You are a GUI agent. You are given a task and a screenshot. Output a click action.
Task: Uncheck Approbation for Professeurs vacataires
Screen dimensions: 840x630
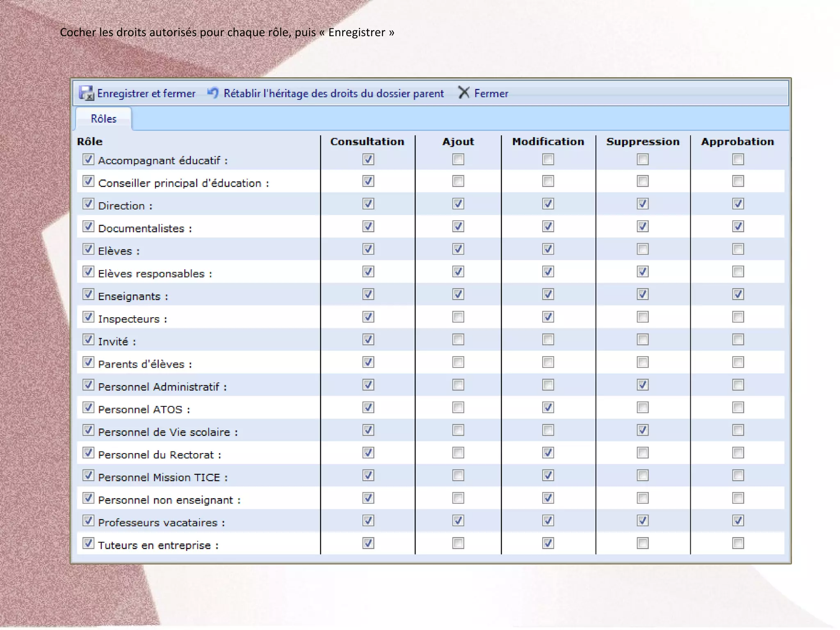tap(738, 520)
